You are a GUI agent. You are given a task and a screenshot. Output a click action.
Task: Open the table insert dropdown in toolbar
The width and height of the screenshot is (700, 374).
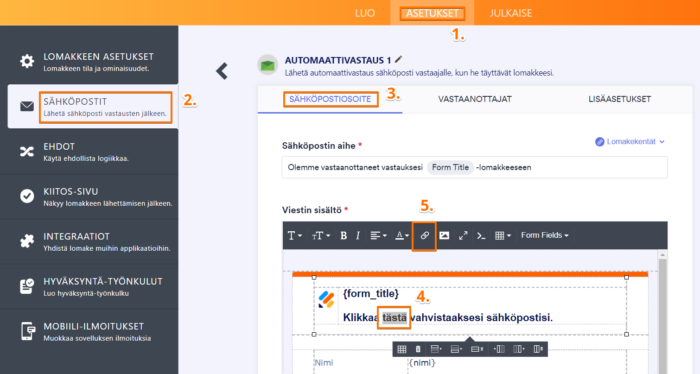(503, 236)
